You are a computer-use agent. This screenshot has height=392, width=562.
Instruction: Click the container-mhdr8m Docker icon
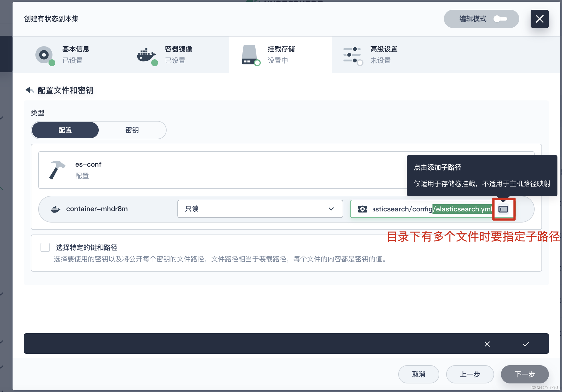pyautogui.click(x=56, y=209)
